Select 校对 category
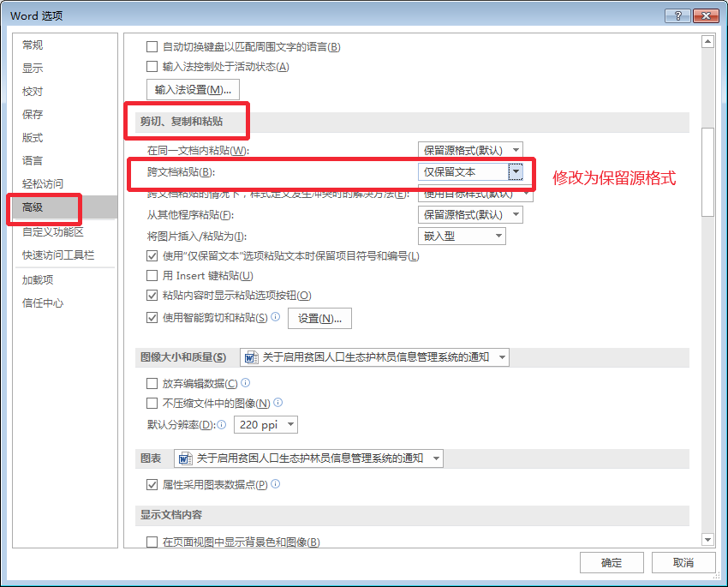Viewport: 728px width, 587px height. (x=64, y=92)
